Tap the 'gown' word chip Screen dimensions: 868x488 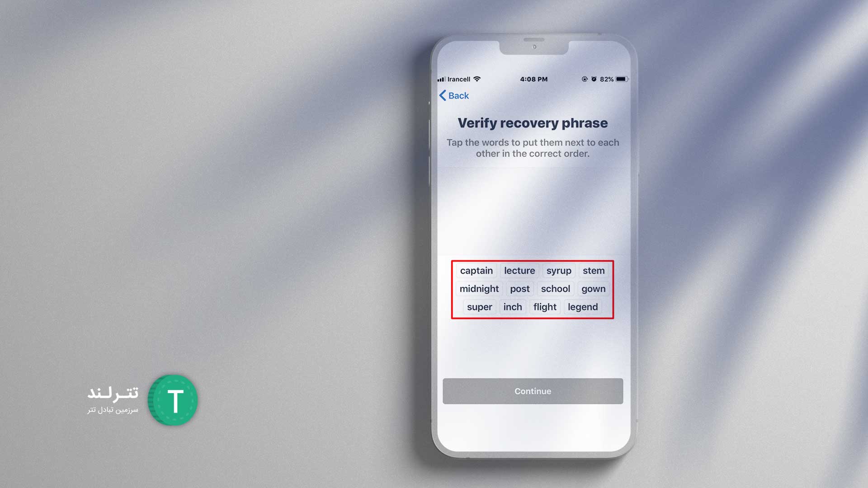593,288
